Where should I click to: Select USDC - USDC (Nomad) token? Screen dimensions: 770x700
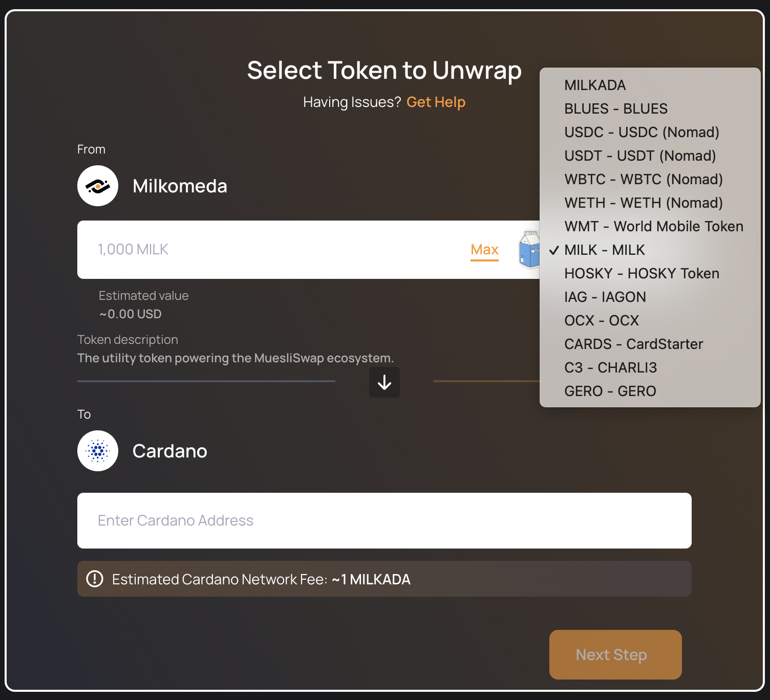[x=641, y=132]
